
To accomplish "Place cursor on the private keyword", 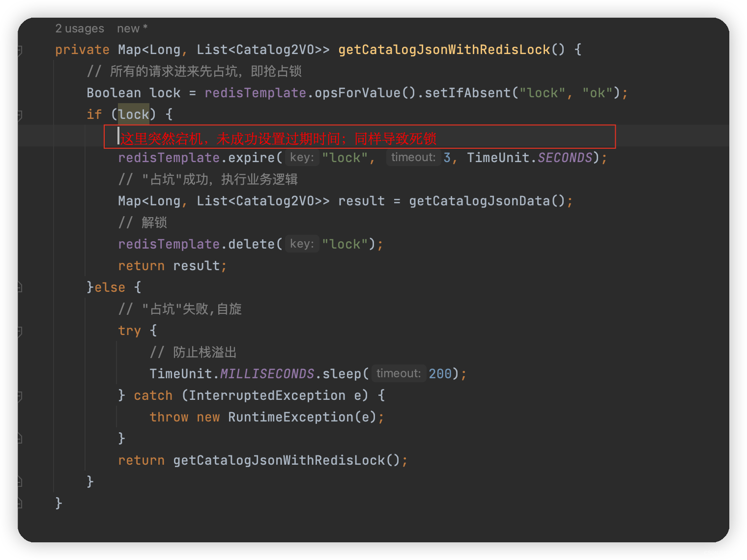I will (x=82, y=50).
